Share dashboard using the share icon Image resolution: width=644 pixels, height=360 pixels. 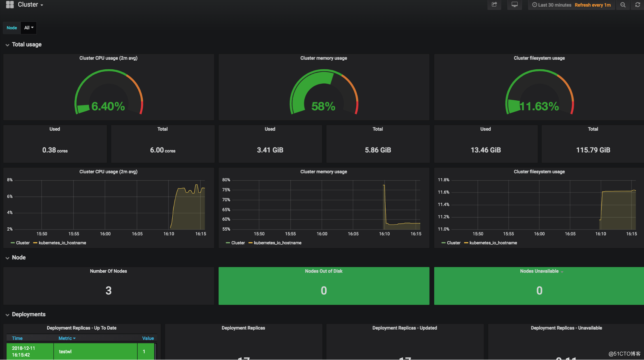(494, 5)
